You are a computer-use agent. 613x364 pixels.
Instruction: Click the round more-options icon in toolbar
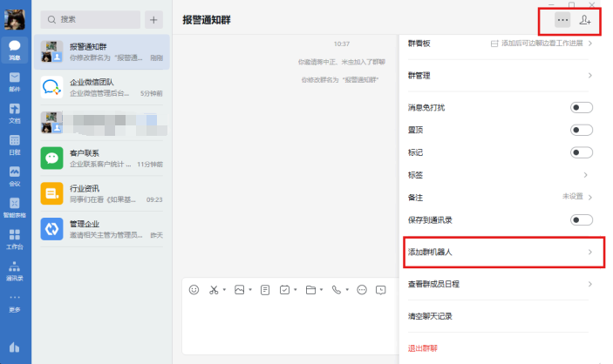tap(362, 290)
